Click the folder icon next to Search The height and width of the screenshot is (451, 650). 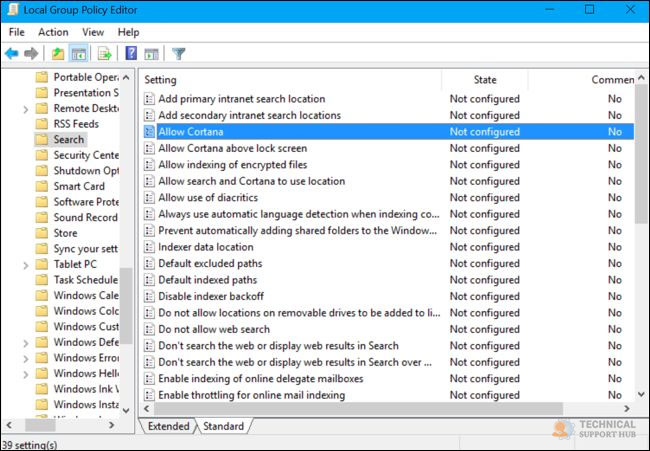point(42,139)
